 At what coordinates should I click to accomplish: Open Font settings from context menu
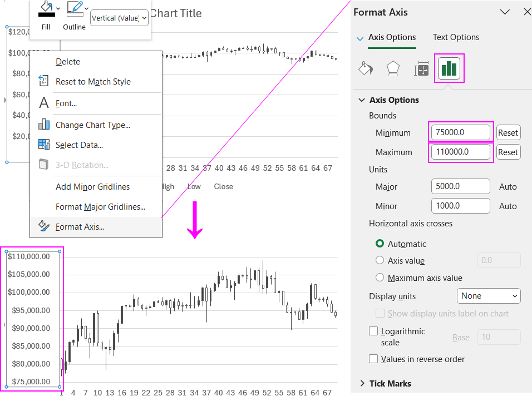pyautogui.click(x=68, y=103)
